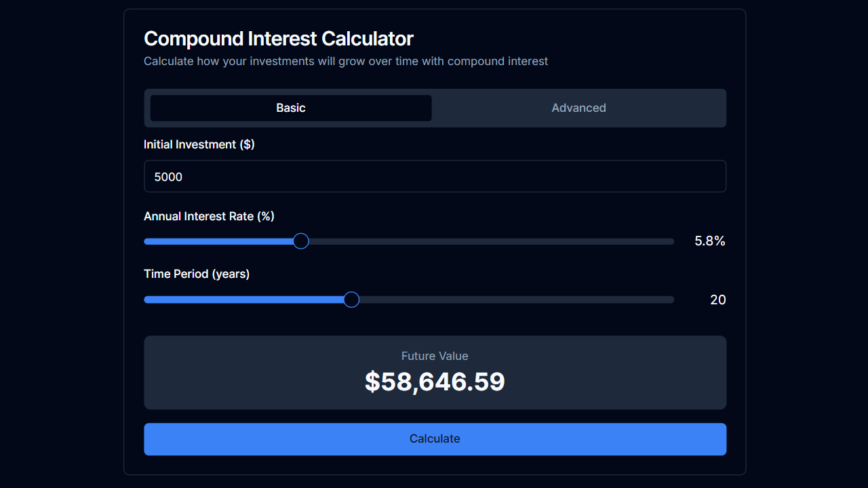
Task: Click the 5.8% rate readout
Action: [709, 241]
